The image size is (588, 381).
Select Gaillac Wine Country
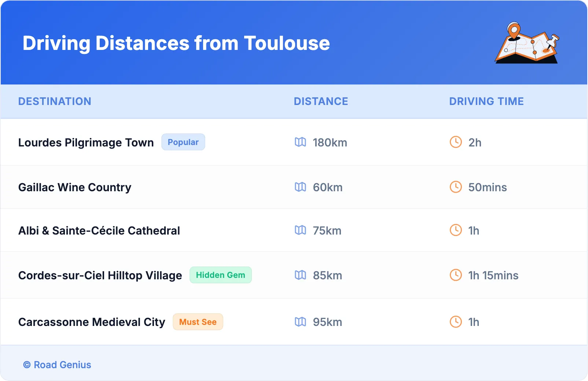75,187
